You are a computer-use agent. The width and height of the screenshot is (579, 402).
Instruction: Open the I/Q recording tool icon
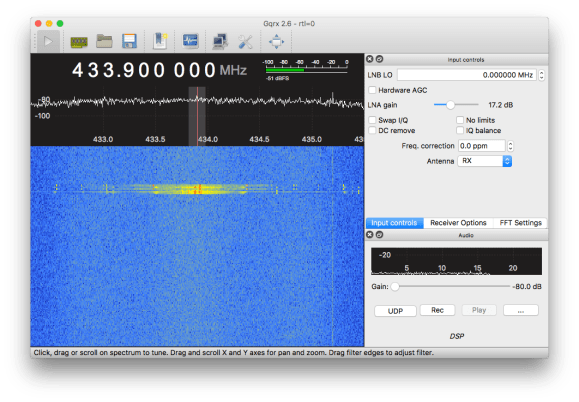190,41
